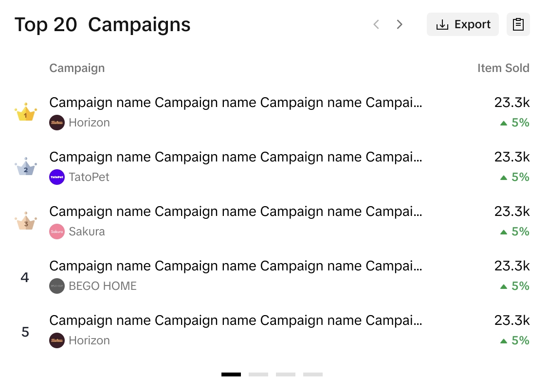
Task: Click the TatoPet brand name
Action: [x=89, y=177]
